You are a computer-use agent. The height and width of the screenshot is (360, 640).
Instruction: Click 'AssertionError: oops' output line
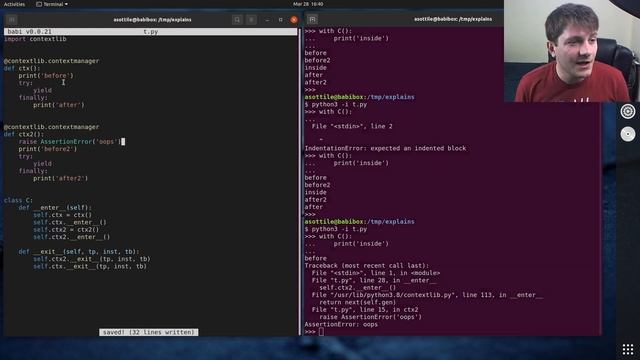point(341,324)
